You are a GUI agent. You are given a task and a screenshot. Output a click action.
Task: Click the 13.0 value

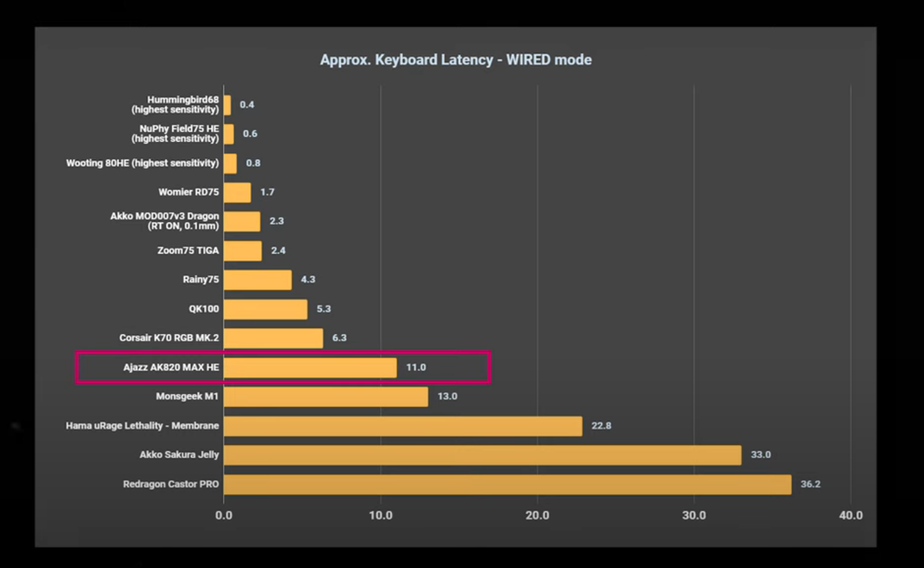447,397
